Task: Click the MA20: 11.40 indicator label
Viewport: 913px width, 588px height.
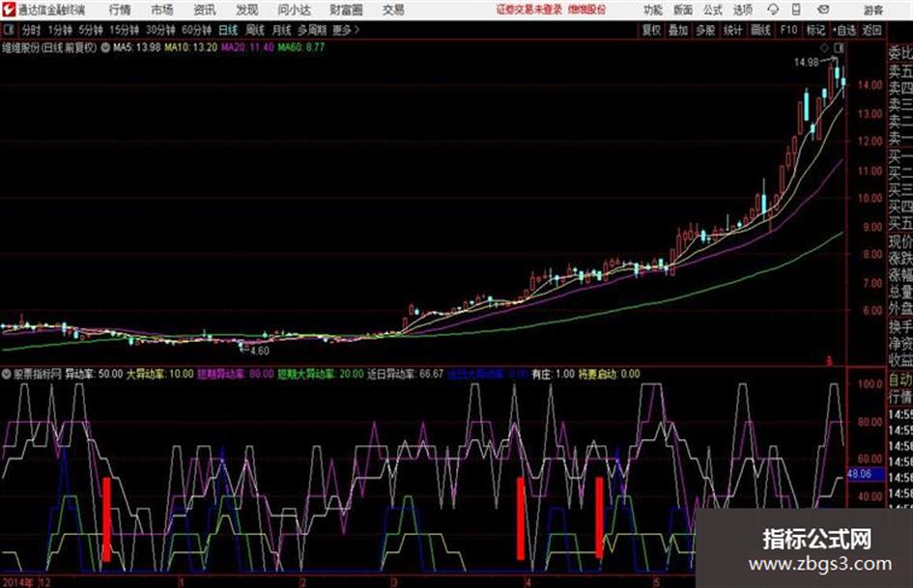Action: click(247, 47)
